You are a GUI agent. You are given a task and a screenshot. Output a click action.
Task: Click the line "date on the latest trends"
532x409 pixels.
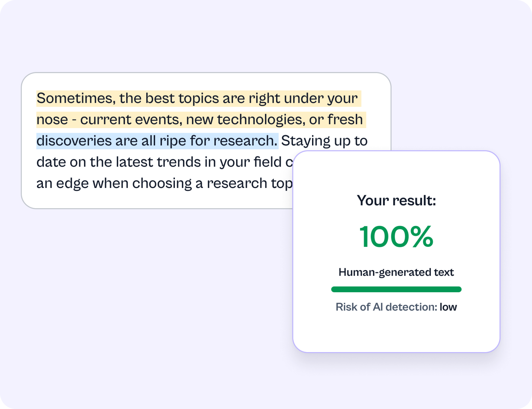(x=164, y=162)
